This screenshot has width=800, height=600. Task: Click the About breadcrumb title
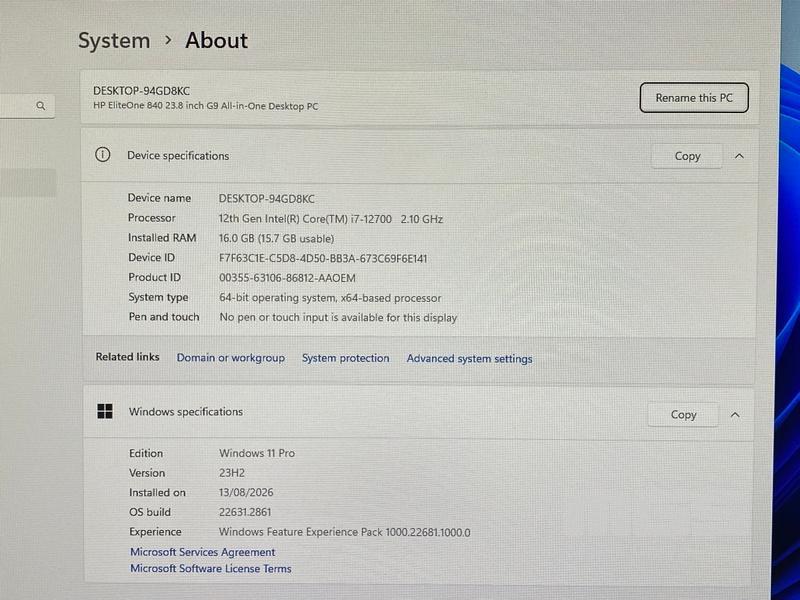pyautogui.click(x=216, y=40)
